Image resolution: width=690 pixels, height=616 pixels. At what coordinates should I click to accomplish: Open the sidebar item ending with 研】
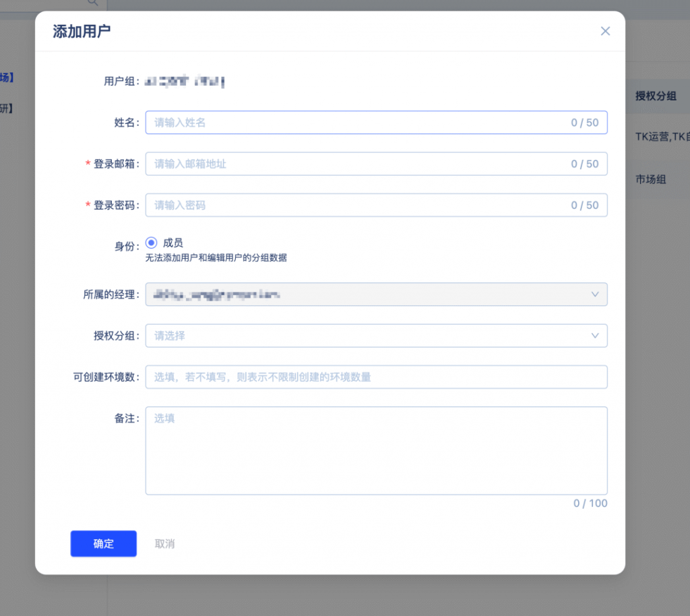tap(7, 108)
